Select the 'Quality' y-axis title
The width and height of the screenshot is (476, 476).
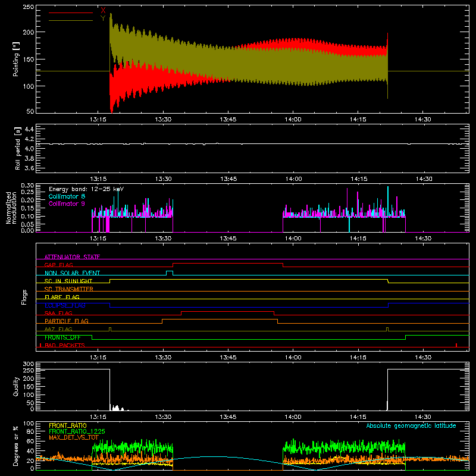[x=16, y=386]
